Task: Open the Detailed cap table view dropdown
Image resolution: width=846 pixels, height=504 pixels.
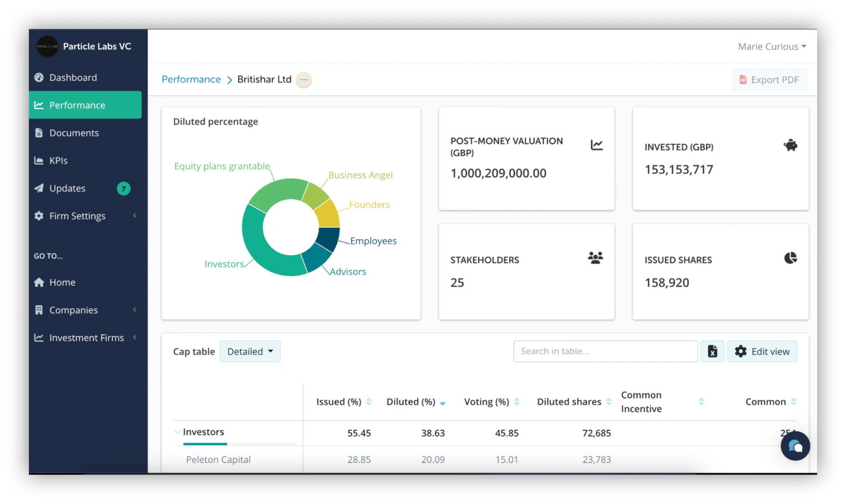Action: tap(250, 352)
